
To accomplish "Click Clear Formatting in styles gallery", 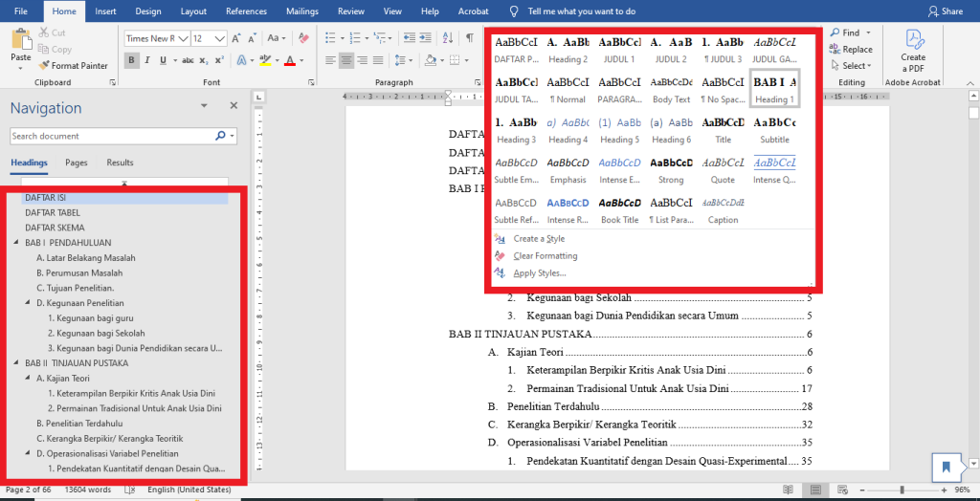I will 545,256.
